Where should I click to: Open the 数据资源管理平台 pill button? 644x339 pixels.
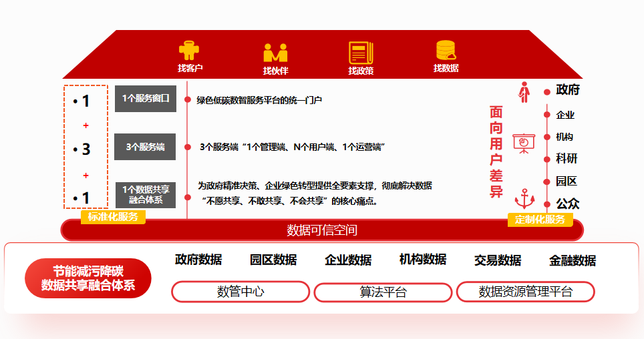525,292
